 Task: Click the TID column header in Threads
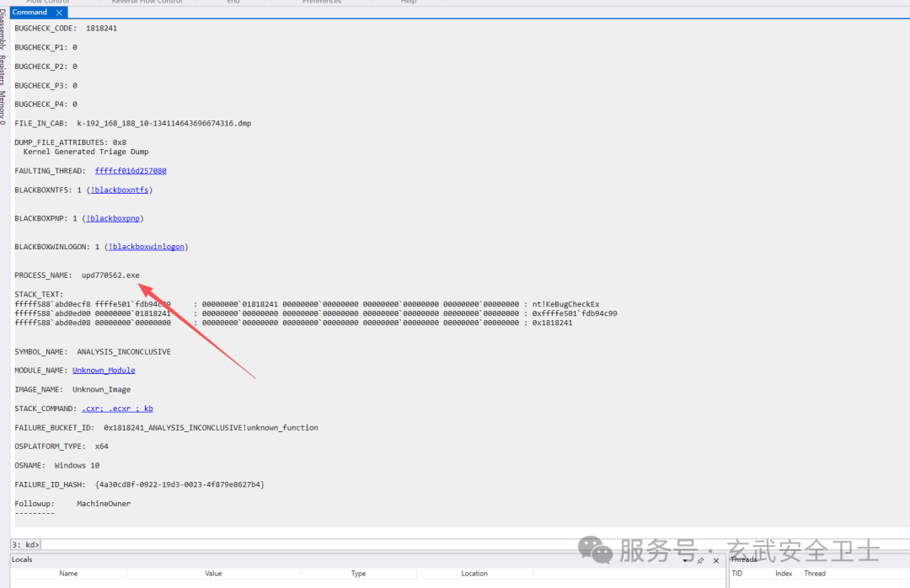tap(737, 574)
